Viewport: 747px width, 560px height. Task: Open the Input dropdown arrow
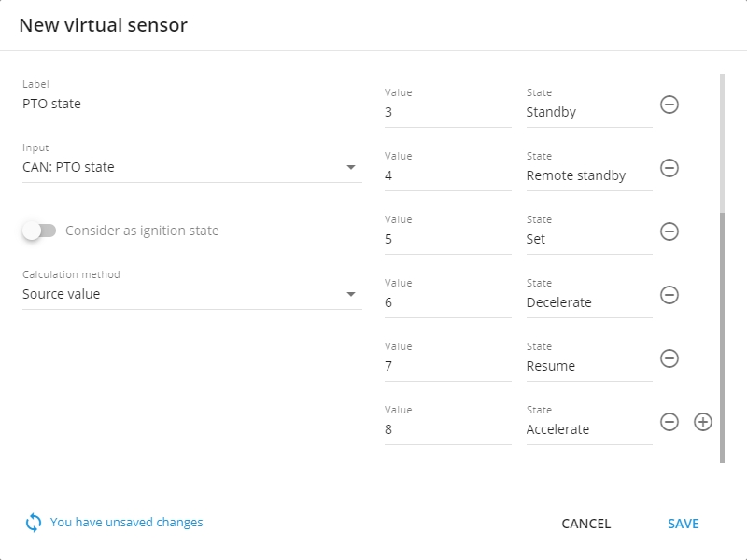[x=351, y=168]
